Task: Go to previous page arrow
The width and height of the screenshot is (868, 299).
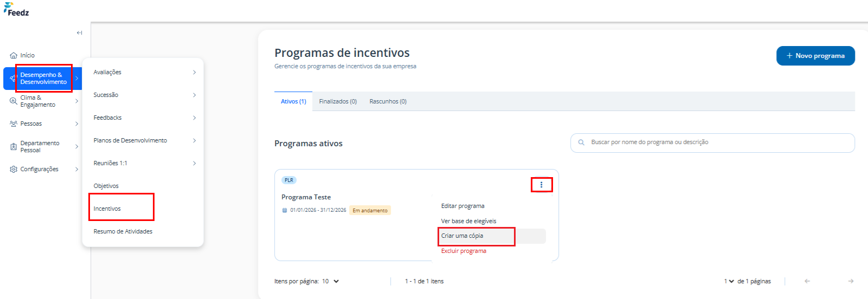Action: coord(807,281)
